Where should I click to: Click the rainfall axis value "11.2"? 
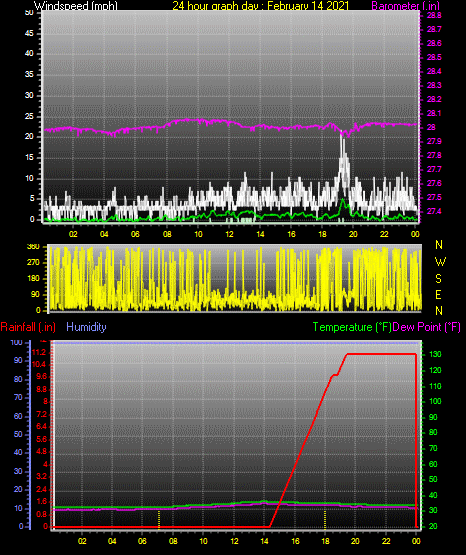[39, 352]
